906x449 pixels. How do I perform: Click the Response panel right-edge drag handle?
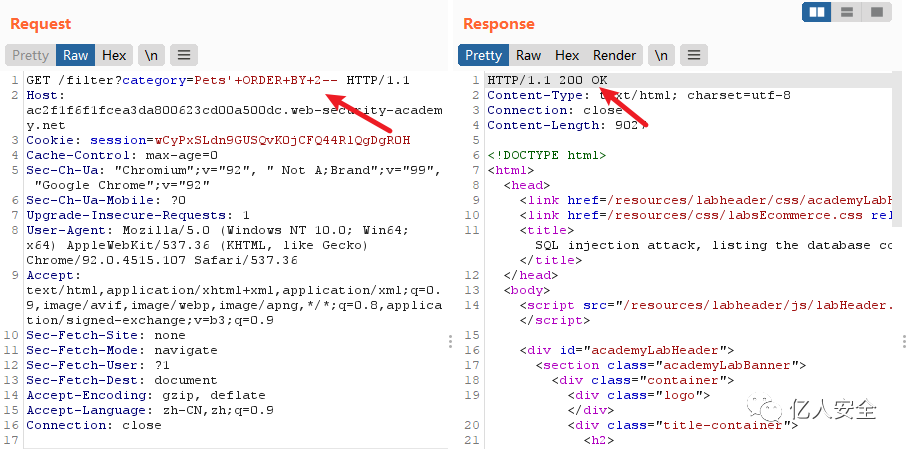[x=903, y=342]
